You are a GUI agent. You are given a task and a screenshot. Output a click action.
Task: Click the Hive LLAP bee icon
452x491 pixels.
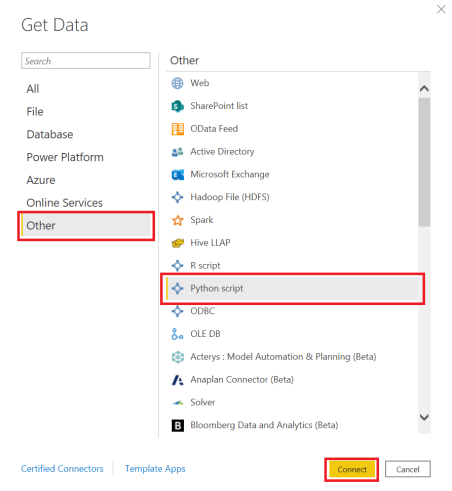(177, 243)
